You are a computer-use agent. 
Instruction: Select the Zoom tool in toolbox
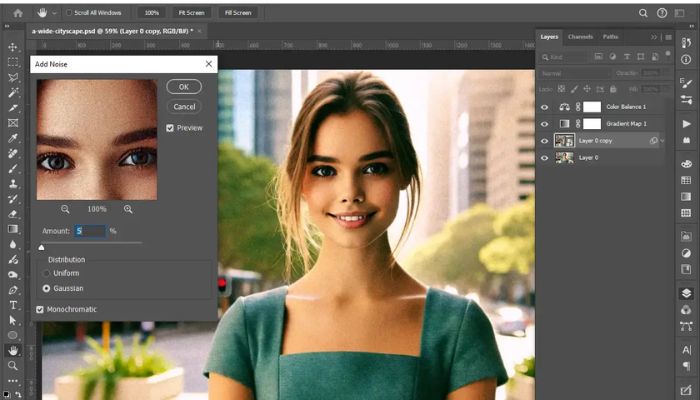[x=13, y=366]
